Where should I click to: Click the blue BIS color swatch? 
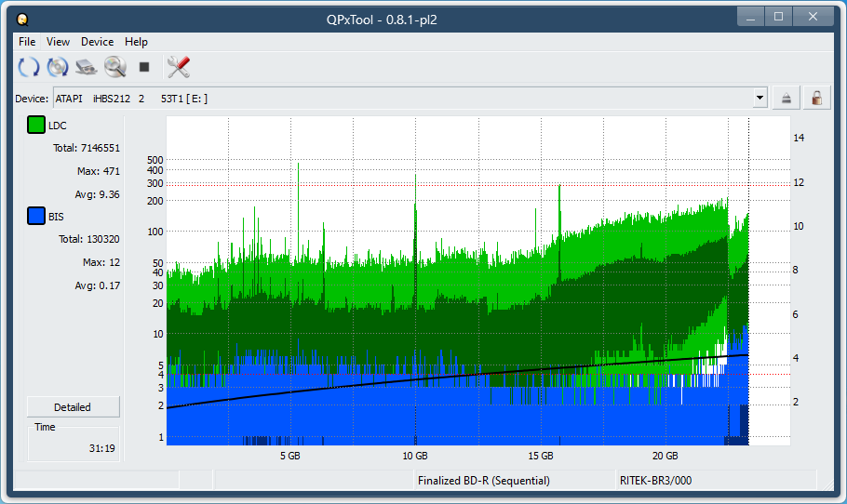pyautogui.click(x=36, y=217)
